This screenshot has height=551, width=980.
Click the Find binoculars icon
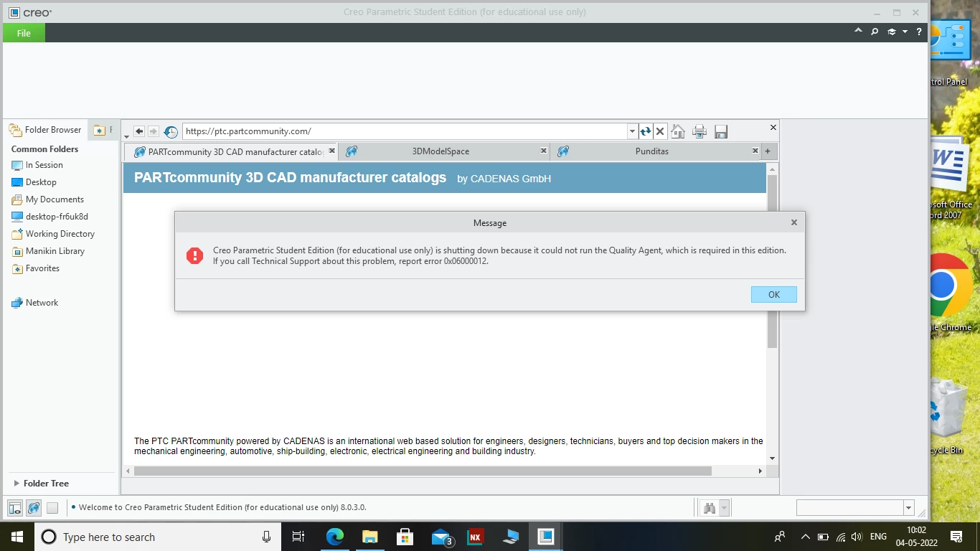click(710, 508)
